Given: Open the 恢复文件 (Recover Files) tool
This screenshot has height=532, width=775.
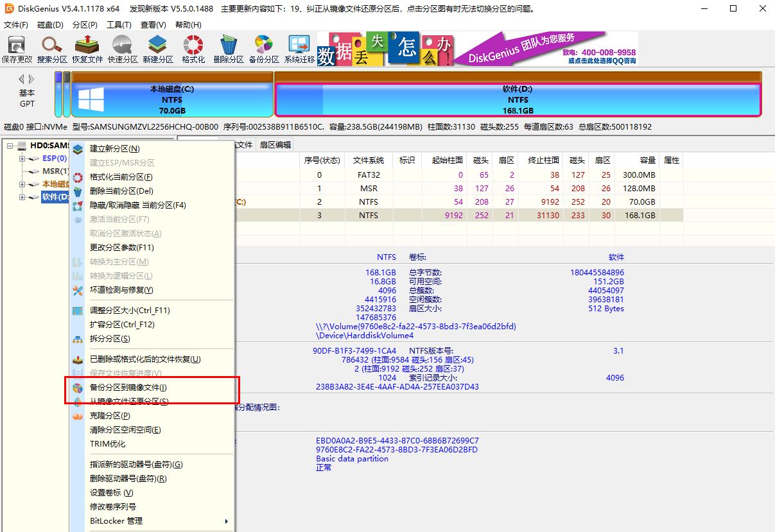Looking at the screenshot, I should point(87,49).
